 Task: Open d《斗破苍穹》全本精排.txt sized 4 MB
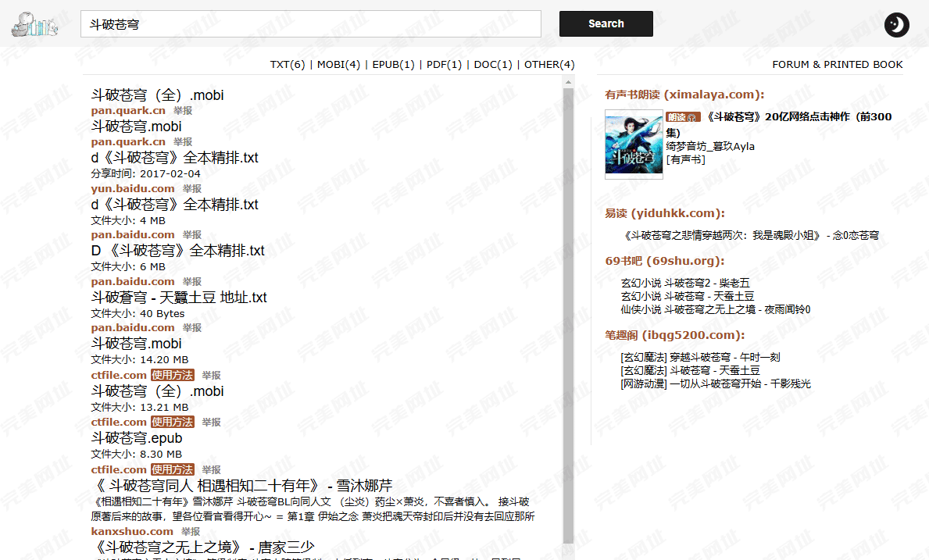pos(175,204)
